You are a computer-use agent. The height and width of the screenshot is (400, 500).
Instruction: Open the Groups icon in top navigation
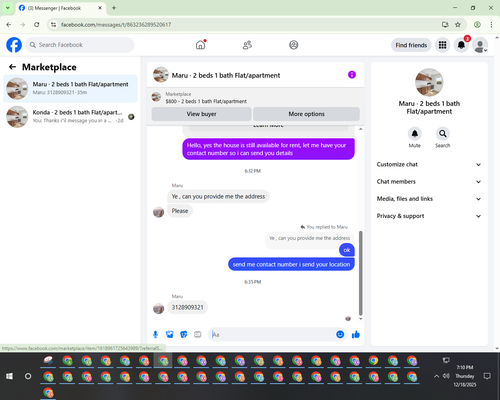(294, 45)
